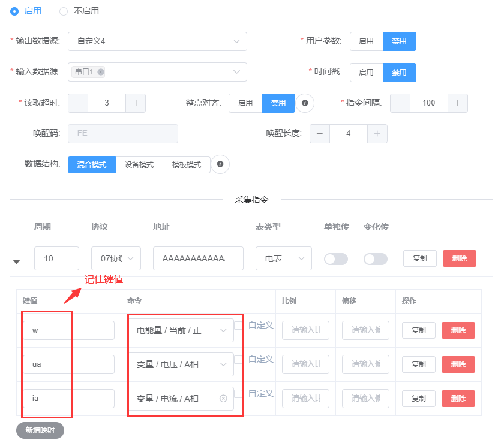Switch data structure to 设备模式
This screenshot has width=504, height=446.
139,165
